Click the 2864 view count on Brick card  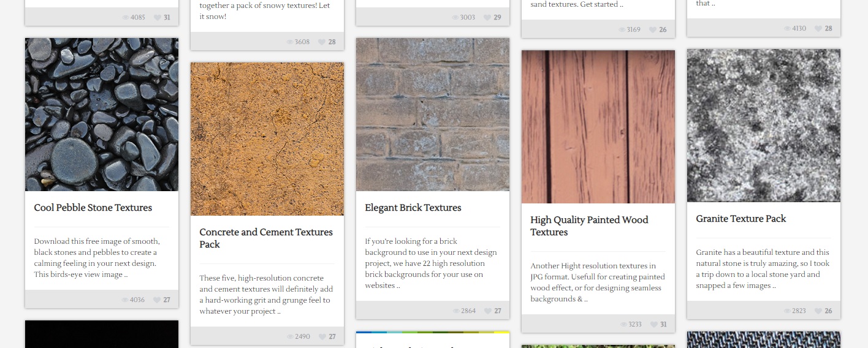tap(468, 311)
